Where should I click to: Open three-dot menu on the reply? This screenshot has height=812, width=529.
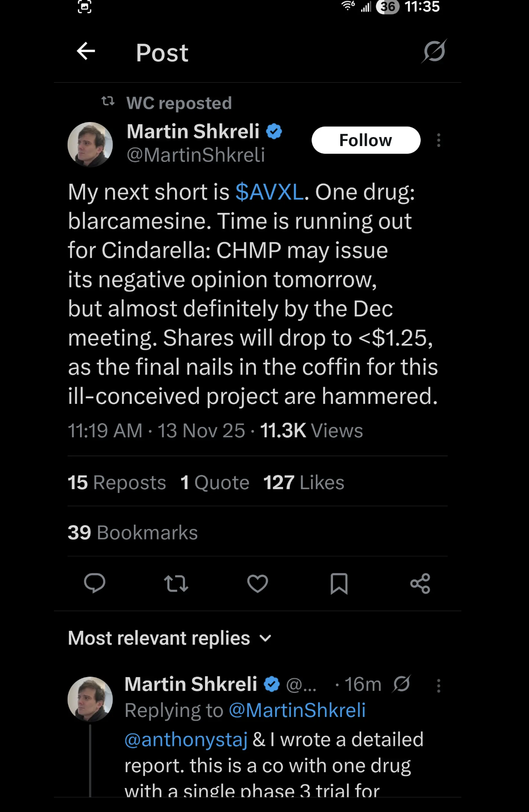click(x=439, y=686)
